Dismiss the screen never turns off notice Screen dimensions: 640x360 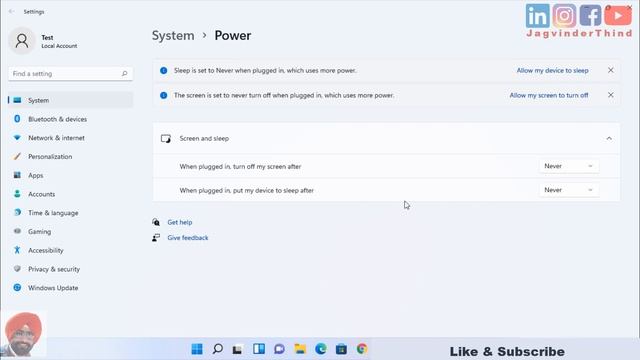click(x=611, y=95)
